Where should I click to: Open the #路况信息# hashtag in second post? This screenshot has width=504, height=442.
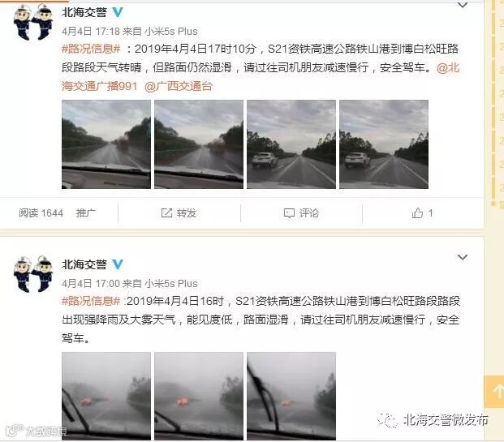click(91, 301)
